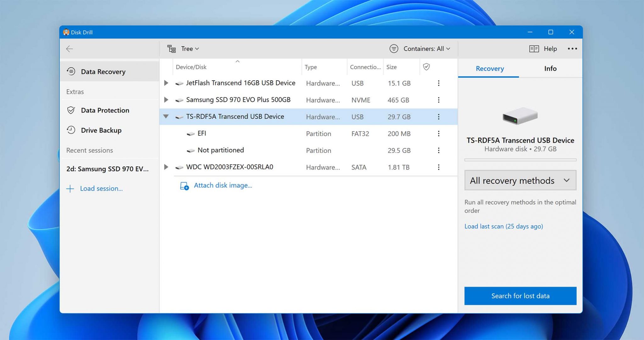644x340 pixels.
Task: Click the FAT32 cell in EFI row
Action: 360,134
